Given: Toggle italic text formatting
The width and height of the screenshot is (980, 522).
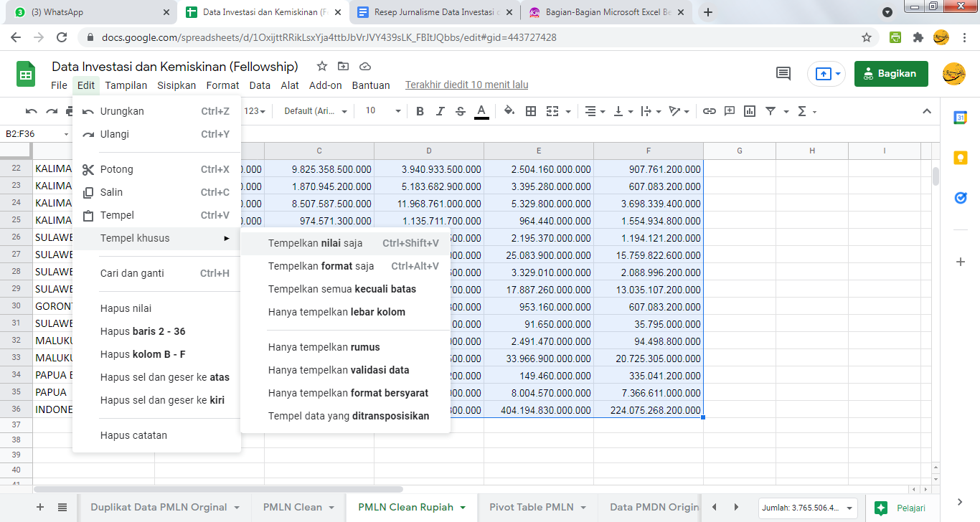Looking at the screenshot, I should coord(440,111).
